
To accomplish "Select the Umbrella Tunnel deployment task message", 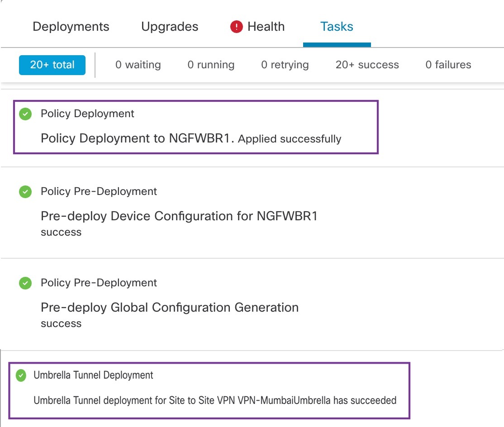I will click(215, 400).
